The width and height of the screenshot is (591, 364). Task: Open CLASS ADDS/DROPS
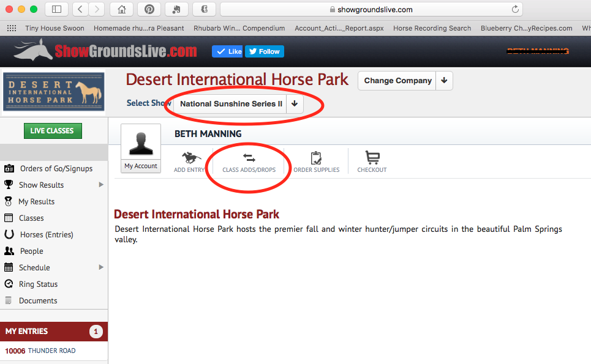[249, 163]
